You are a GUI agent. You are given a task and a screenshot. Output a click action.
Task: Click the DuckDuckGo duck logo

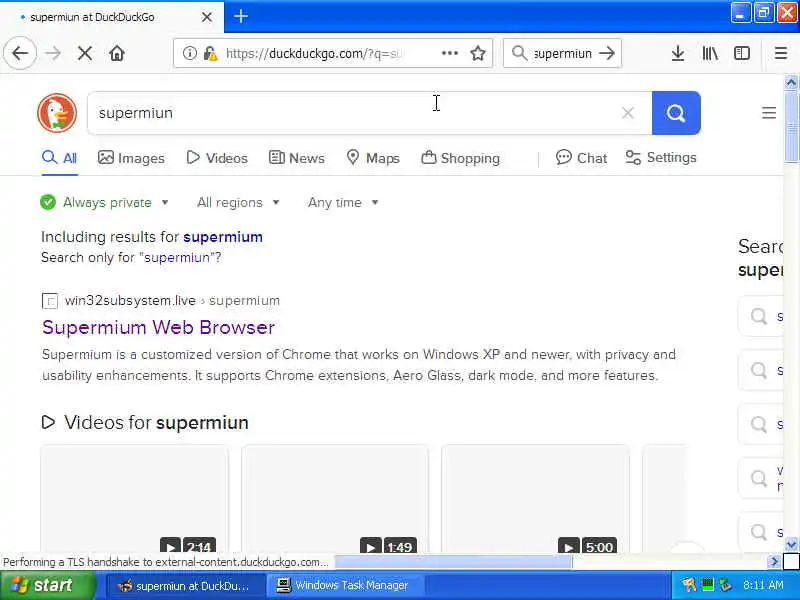coord(57,113)
